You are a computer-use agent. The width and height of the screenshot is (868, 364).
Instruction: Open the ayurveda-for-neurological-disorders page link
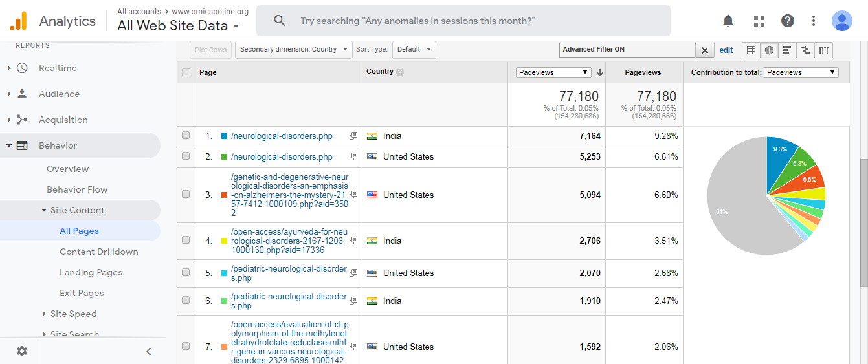pyautogui.click(x=289, y=241)
